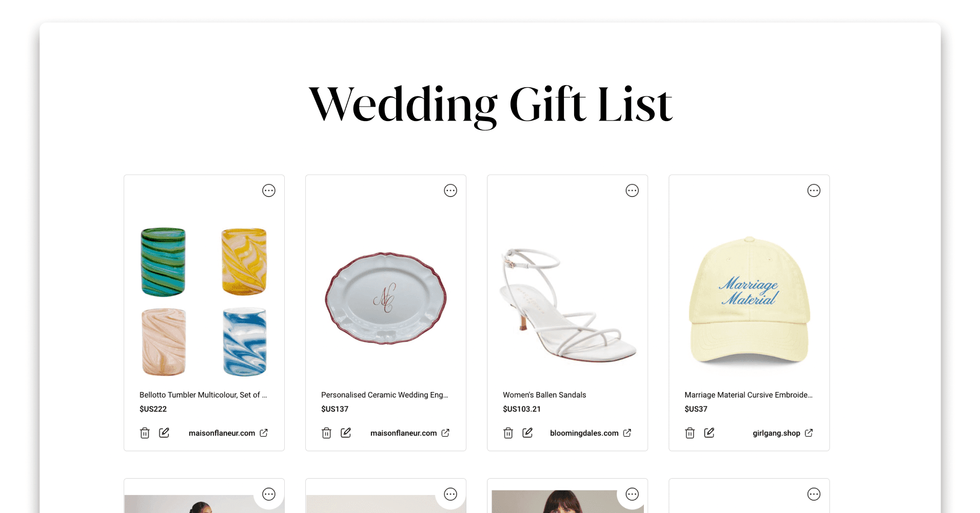This screenshot has height=513, width=980.
Task: Open bloomingdales.com link for sandals
Action: tap(591, 433)
